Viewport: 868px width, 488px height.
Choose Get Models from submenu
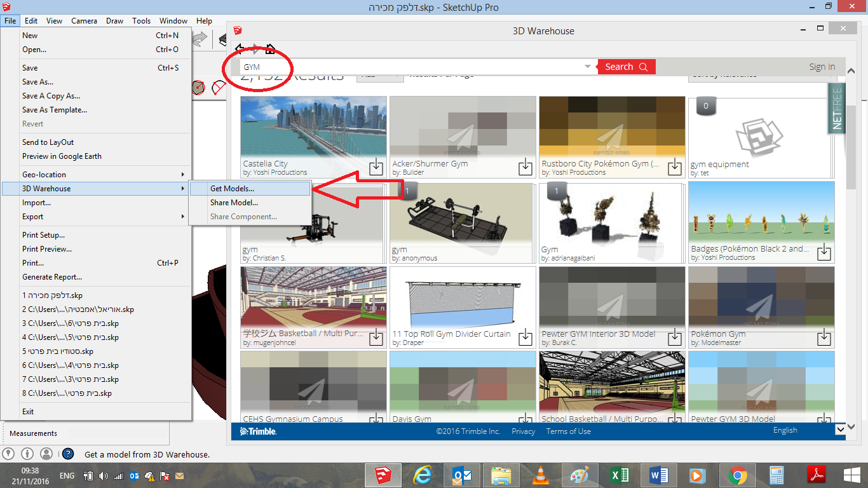(250, 189)
